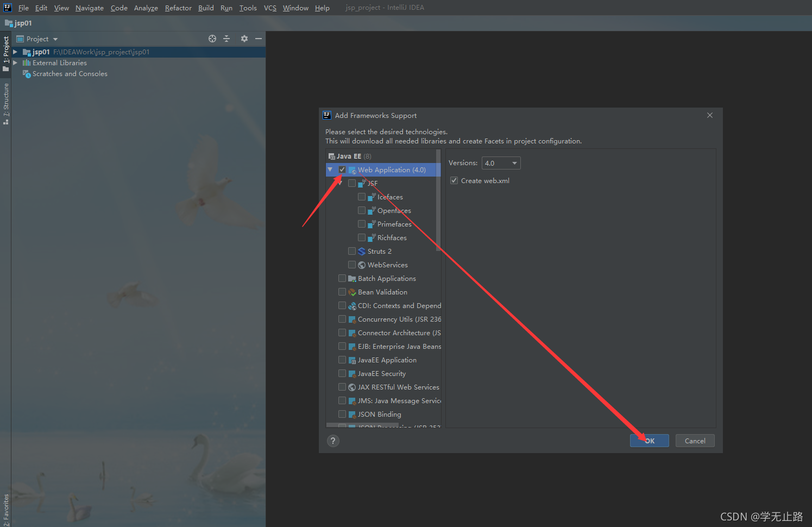
Task: Open the Help menu
Action: pyautogui.click(x=322, y=8)
